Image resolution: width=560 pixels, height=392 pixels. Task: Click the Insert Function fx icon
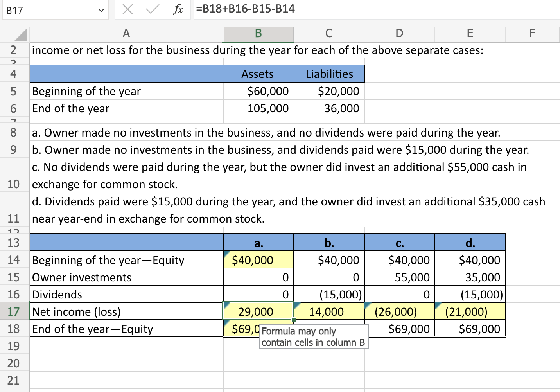(x=178, y=9)
